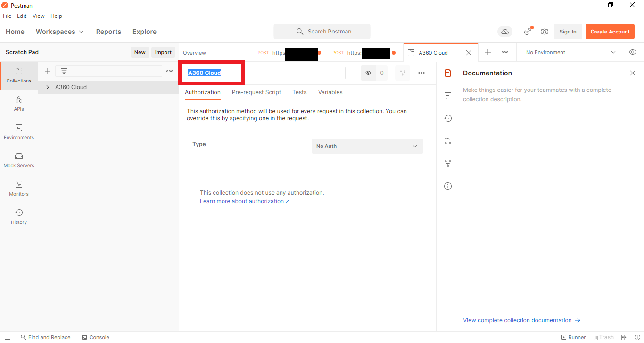Open the Workspaces dropdown

coord(59,32)
